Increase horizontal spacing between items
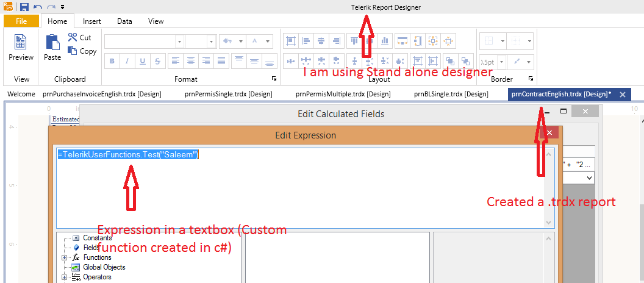The image size is (644, 283). click(306, 61)
